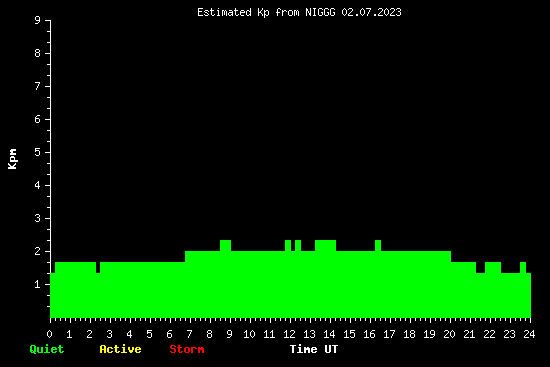The image size is (550, 367).
Task: Click the red Storm legend label
Action: tap(187, 349)
